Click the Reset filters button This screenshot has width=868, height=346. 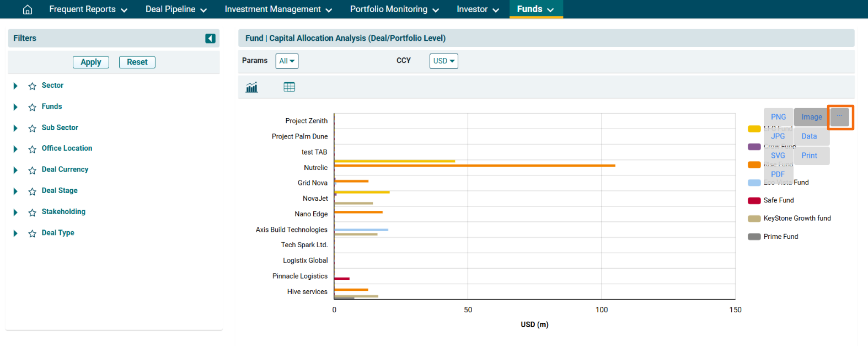[137, 62]
